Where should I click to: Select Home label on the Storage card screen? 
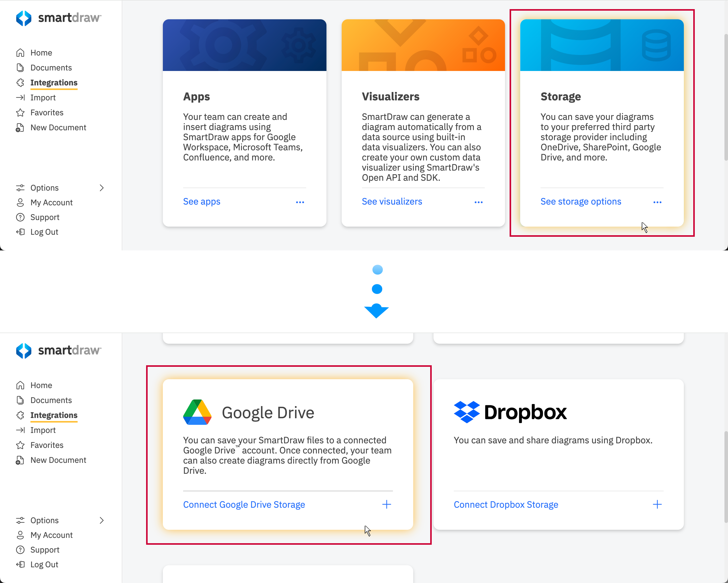click(41, 53)
